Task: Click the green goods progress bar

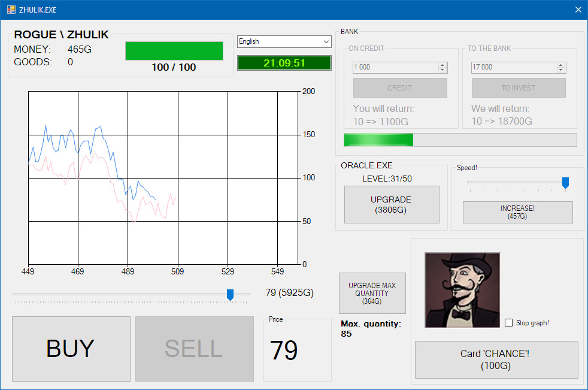Action: pyautogui.click(x=174, y=51)
